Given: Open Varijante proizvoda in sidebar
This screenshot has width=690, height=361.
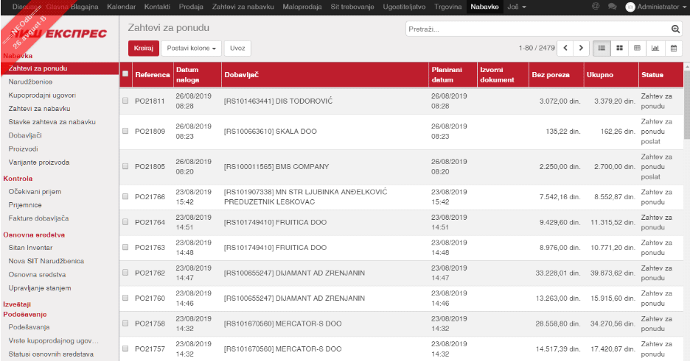Looking at the screenshot, I should point(39,162).
